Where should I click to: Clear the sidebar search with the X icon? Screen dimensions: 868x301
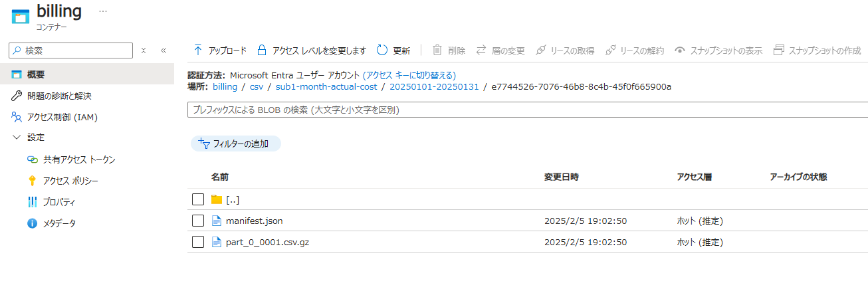tap(144, 50)
